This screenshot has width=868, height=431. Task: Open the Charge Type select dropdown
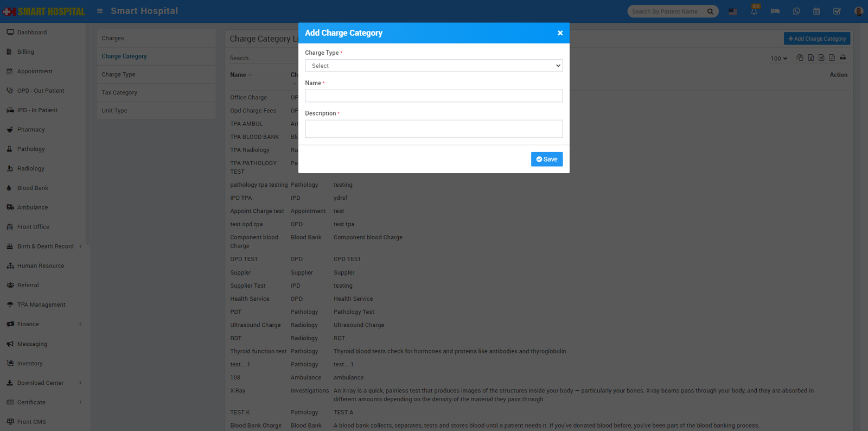pyautogui.click(x=433, y=66)
